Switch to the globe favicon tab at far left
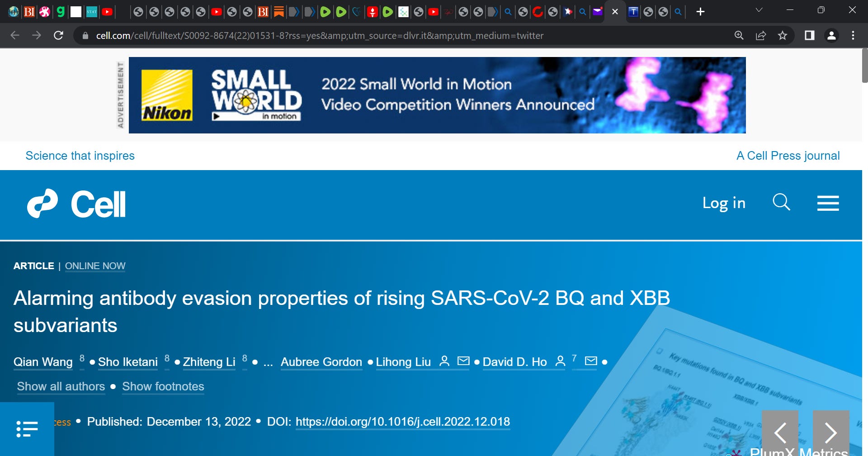The height and width of the screenshot is (456, 868). point(14,12)
